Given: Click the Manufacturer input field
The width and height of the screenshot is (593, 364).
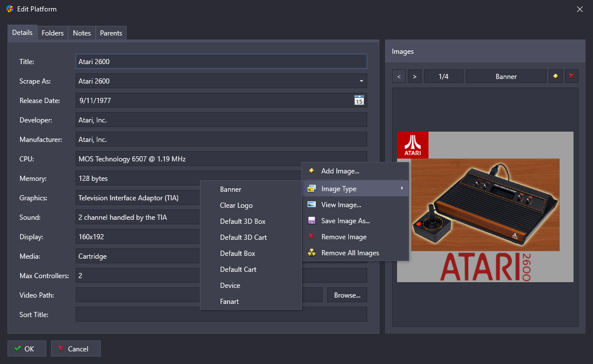Looking at the screenshot, I should coord(221,139).
